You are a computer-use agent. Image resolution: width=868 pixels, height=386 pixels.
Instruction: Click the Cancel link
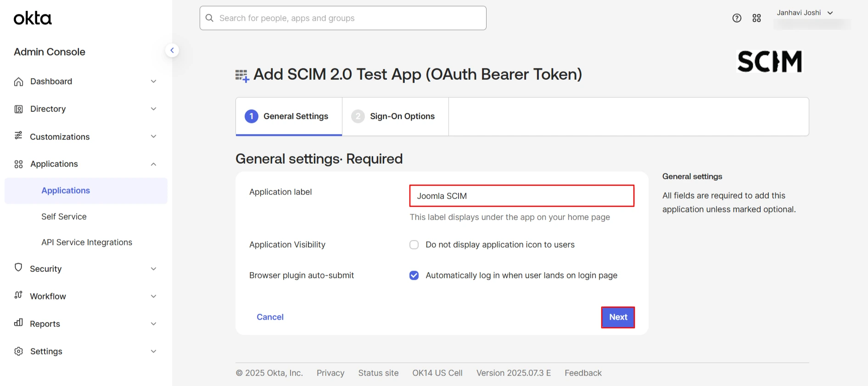click(270, 317)
